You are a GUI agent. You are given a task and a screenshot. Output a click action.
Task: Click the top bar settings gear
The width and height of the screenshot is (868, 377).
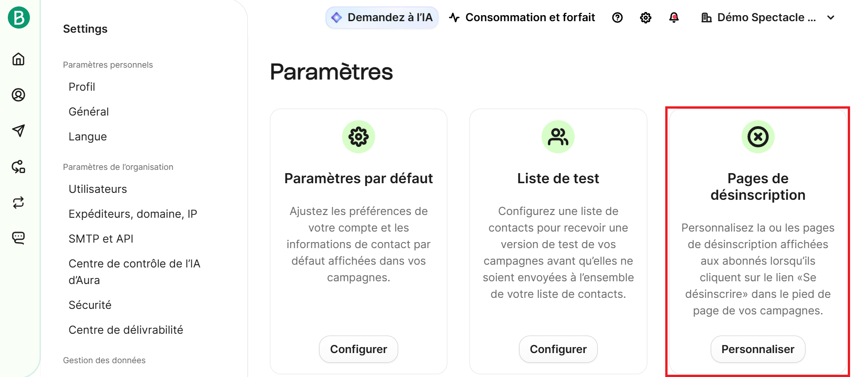click(645, 17)
